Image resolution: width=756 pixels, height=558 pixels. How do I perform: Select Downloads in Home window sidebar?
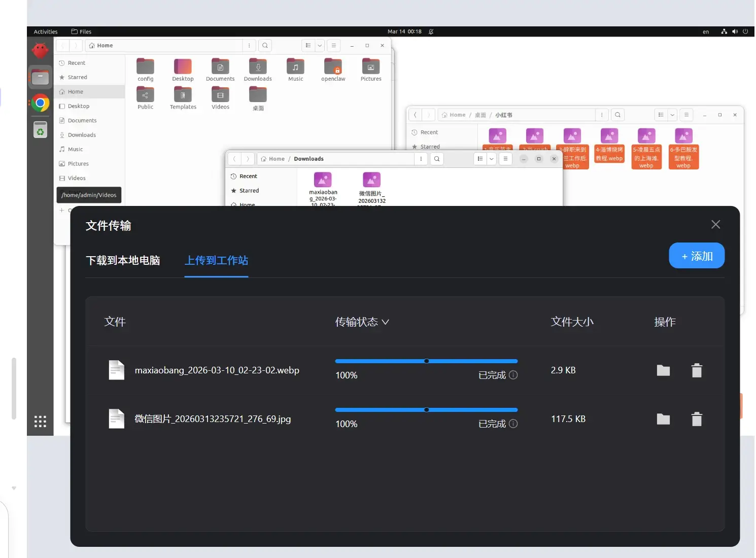pos(89,135)
